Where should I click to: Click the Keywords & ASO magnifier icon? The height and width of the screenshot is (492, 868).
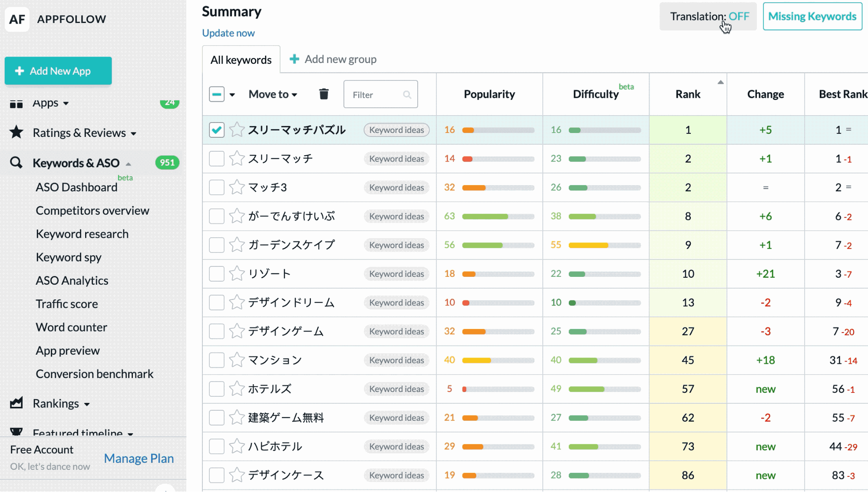tap(16, 163)
